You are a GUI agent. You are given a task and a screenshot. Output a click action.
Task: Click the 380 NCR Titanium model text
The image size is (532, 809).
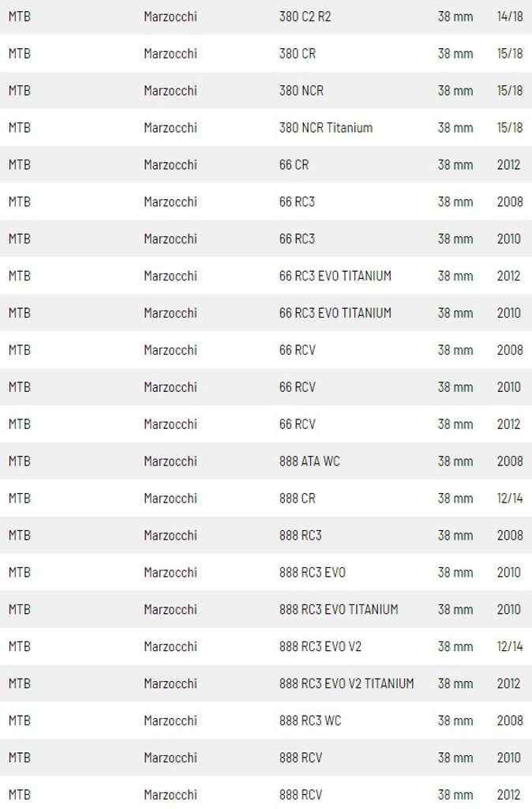click(325, 128)
